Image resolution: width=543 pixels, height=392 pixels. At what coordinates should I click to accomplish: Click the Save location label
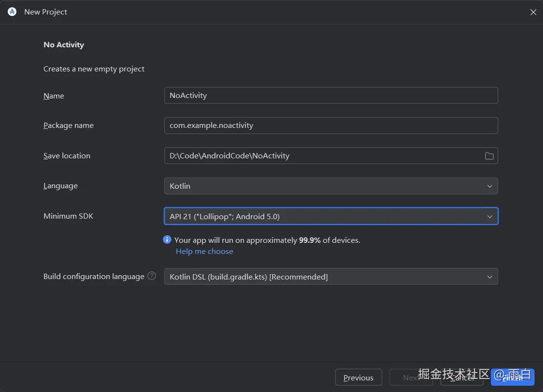pyautogui.click(x=67, y=156)
